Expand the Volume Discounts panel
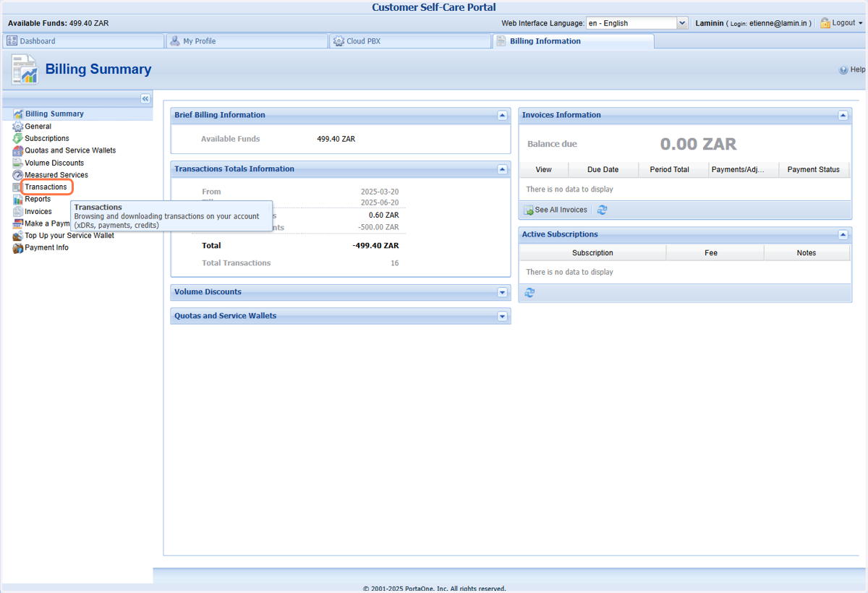868x593 pixels. coord(503,292)
